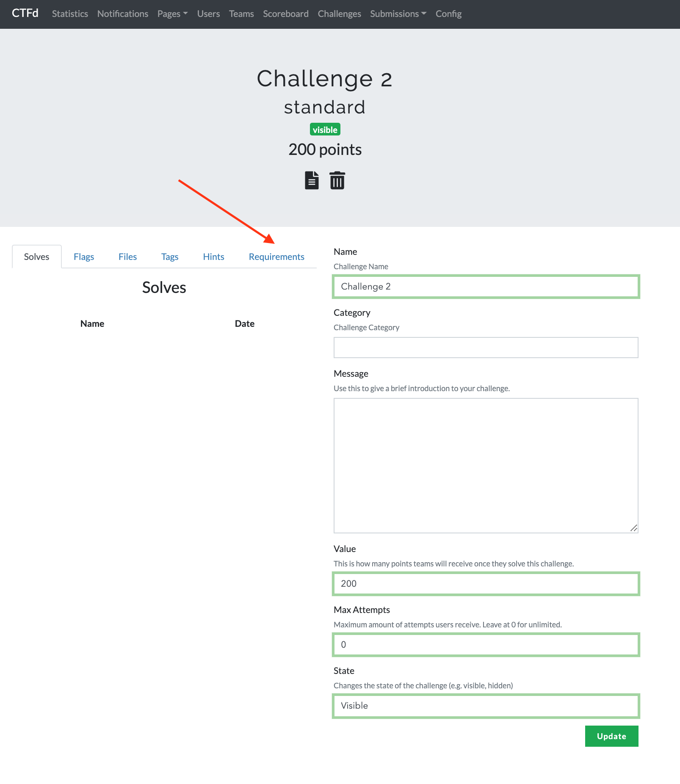Open the Files tab

coord(127,257)
